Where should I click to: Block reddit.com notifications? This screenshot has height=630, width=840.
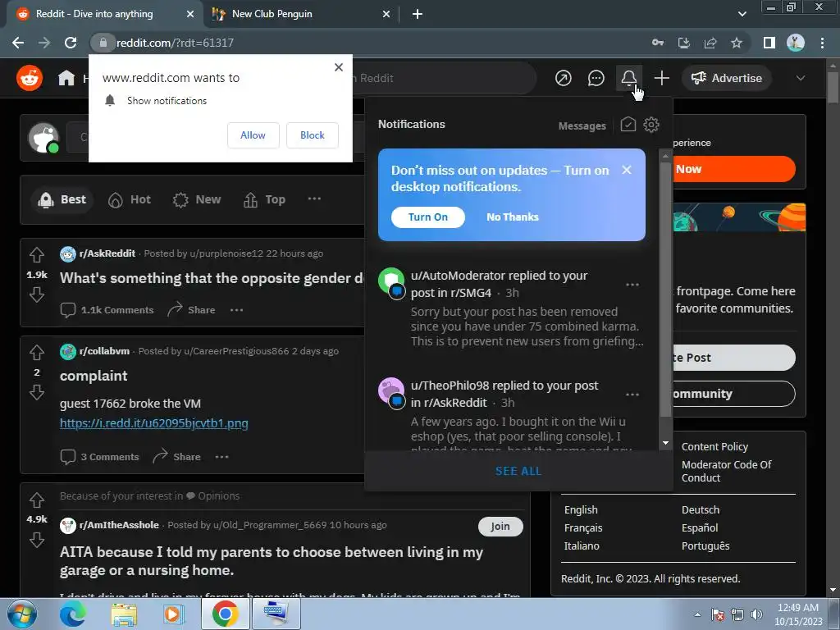[x=313, y=135]
